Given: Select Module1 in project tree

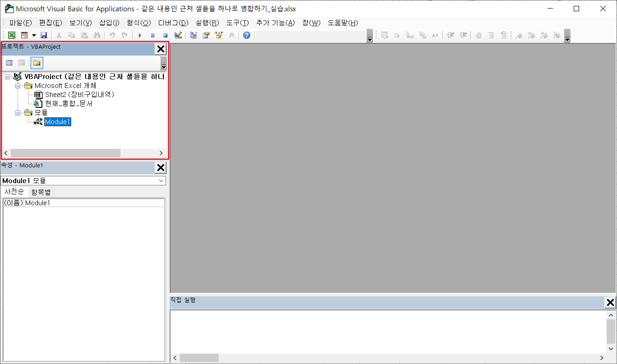Looking at the screenshot, I should pos(58,122).
